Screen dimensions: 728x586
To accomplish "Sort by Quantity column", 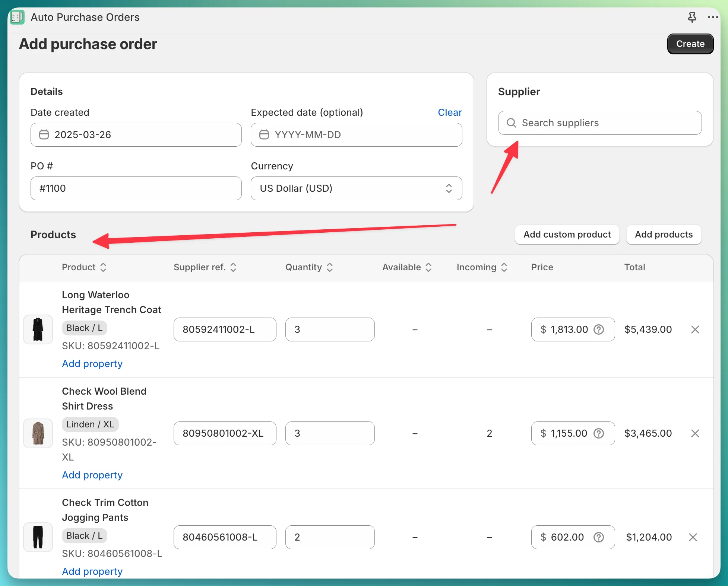I will (x=309, y=267).
